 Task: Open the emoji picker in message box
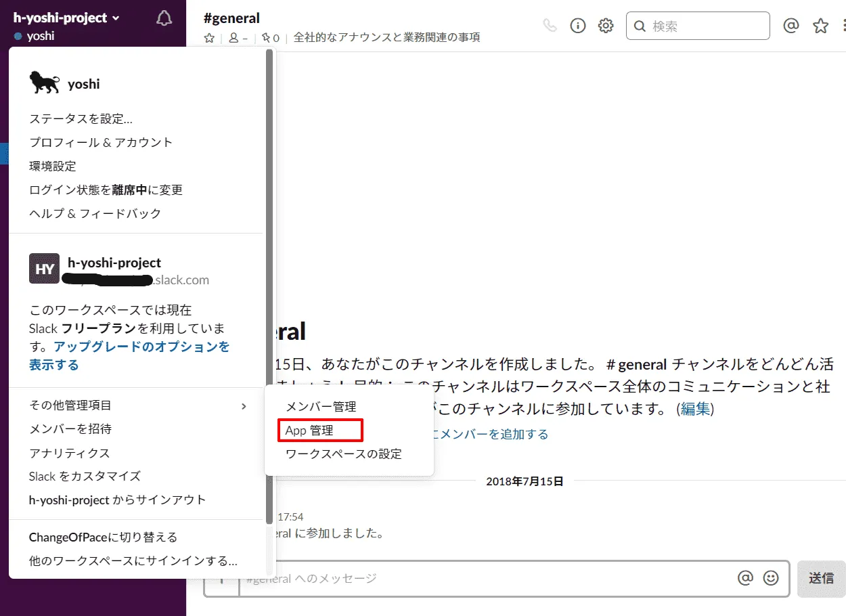(770, 578)
